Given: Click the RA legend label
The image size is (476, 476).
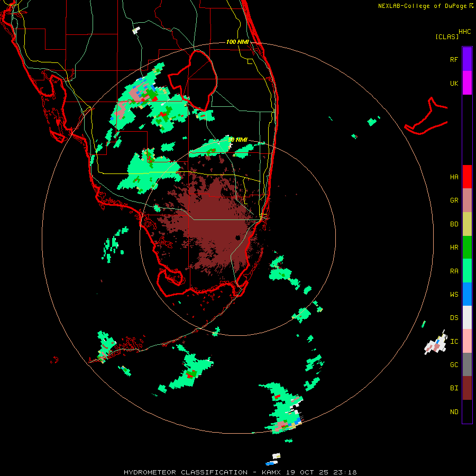Looking at the screenshot, I should pyautogui.click(x=454, y=271).
